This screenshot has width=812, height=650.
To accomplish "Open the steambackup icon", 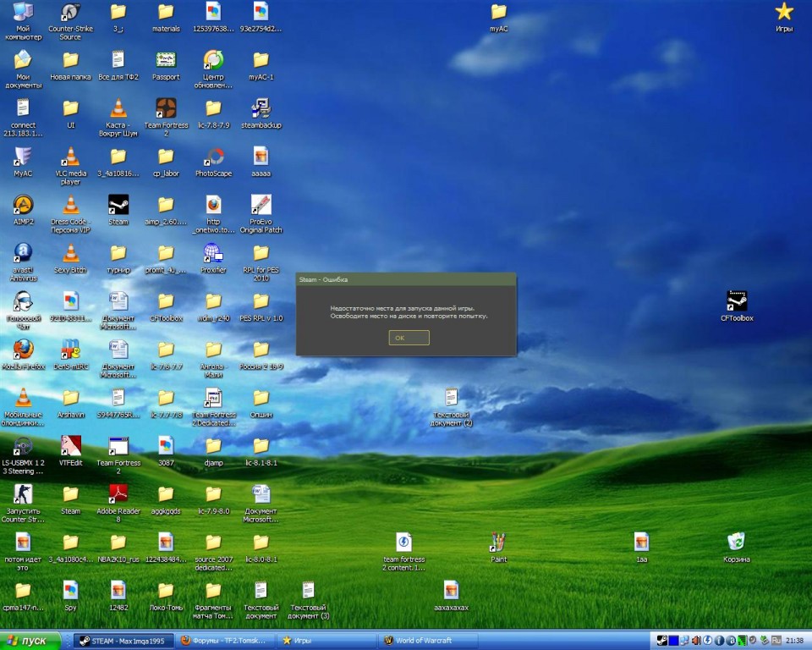I will 261,114.
